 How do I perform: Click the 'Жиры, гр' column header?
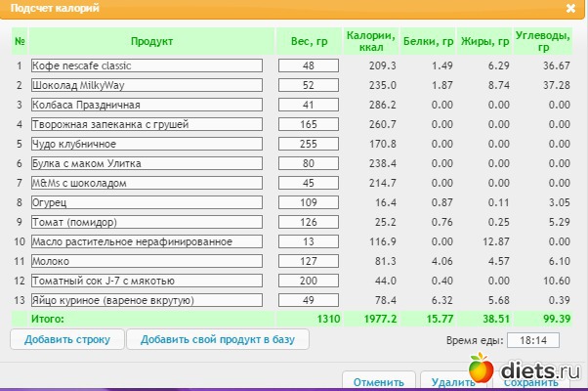[x=484, y=41]
